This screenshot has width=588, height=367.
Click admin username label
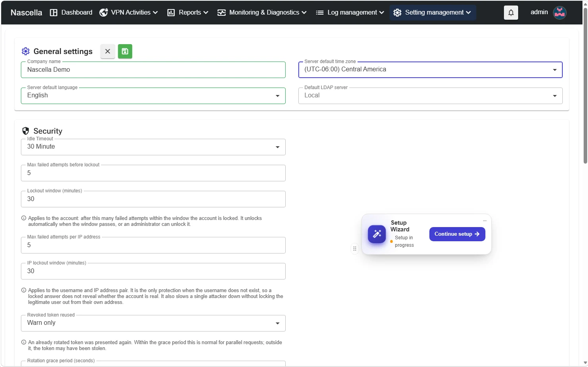[539, 12]
